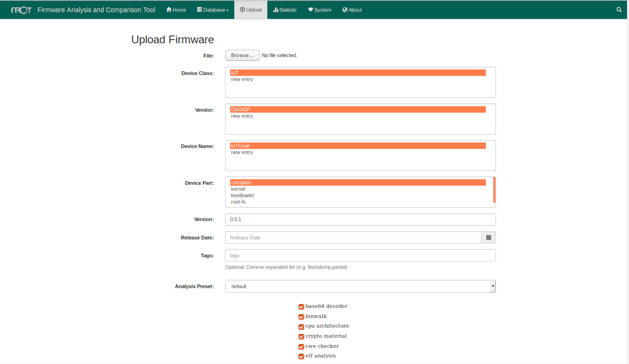Open the System page
Viewport: 629px width, 364px height.
[x=320, y=10]
